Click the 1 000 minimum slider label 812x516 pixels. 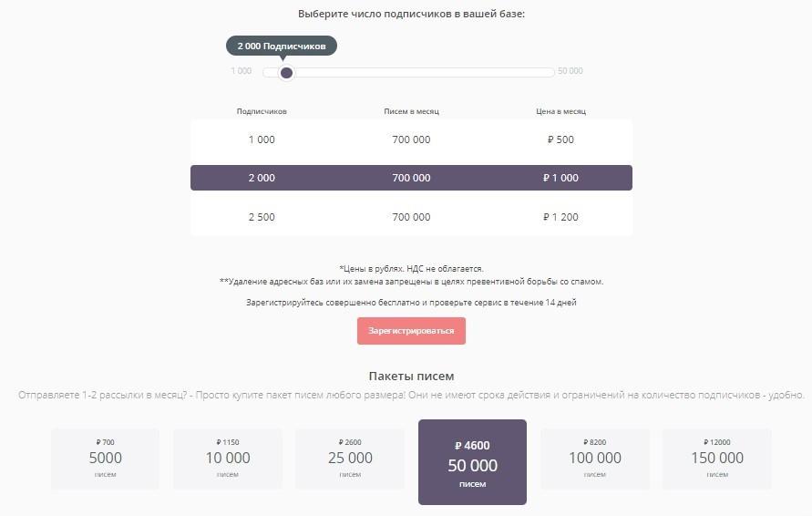pyautogui.click(x=242, y=71)
